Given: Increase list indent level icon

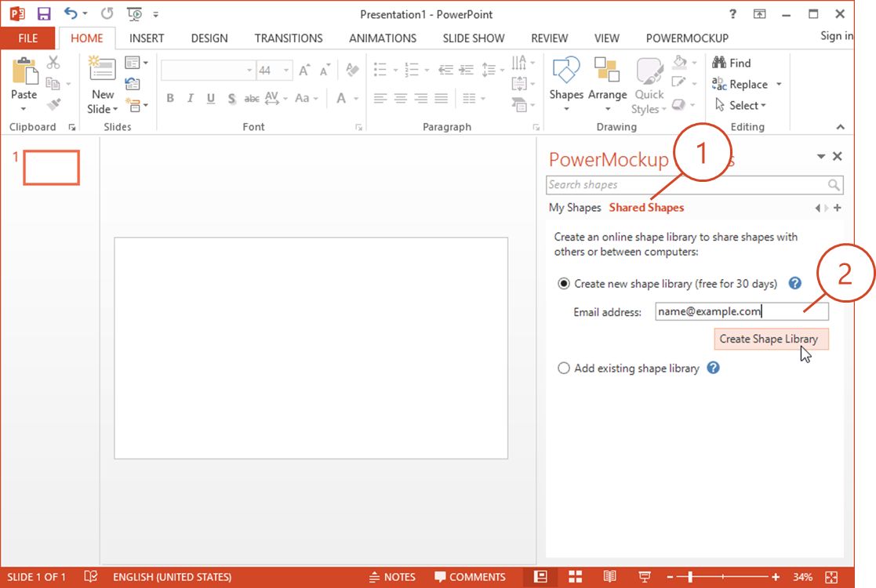Looking at the screenshot, I should coord(466,70).
